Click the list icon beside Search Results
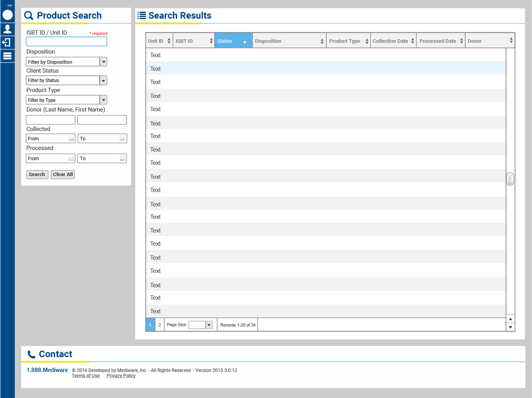This screenshot has height=398, width=532. pyautogui.click(x=142, y=15)
